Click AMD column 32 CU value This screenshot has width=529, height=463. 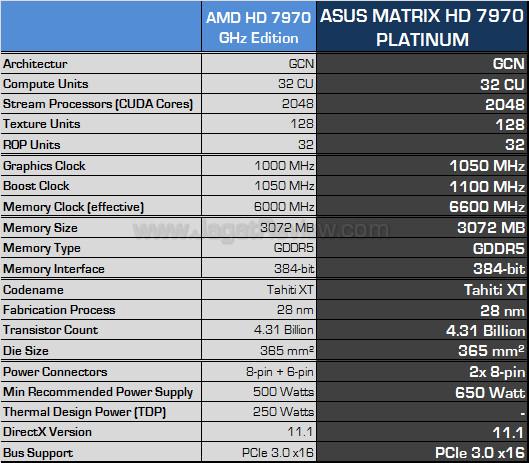click(296, 84)
